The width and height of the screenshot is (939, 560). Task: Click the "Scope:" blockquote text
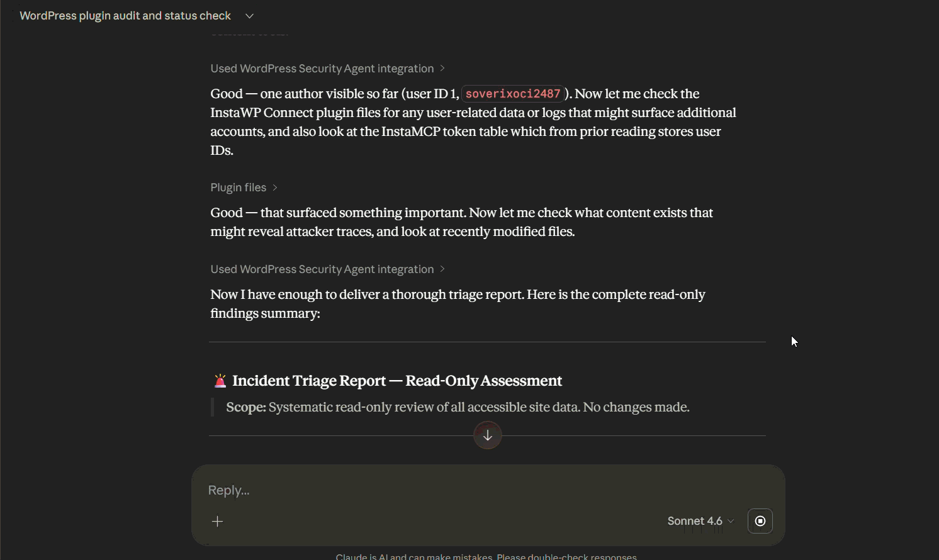pyautogui.click(x=458, y=407)
